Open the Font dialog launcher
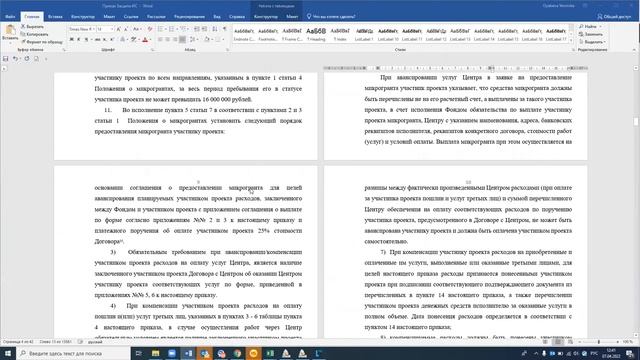This screenshot has height=360, width=640. click(x=153, y=50)
